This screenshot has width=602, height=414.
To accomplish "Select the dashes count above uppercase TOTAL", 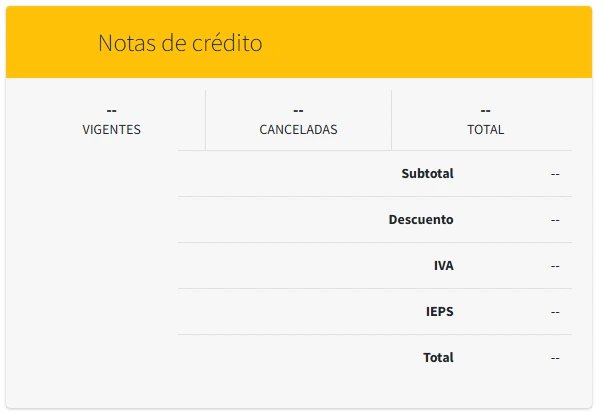I will coord(485,110).
